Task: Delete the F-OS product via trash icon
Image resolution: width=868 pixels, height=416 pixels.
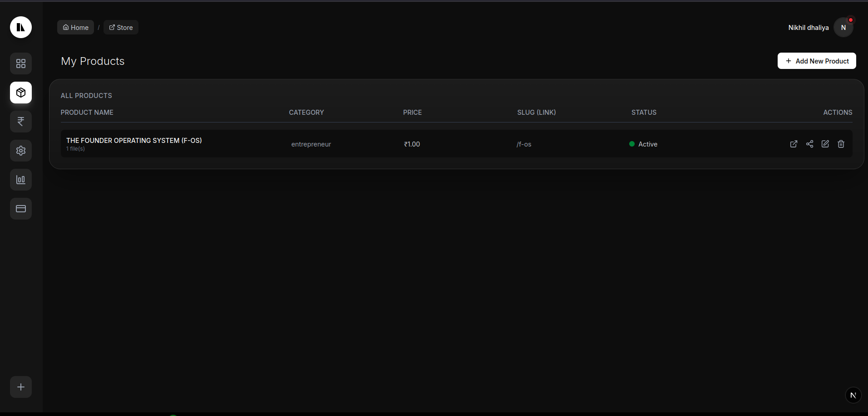Action: point(841,144)
